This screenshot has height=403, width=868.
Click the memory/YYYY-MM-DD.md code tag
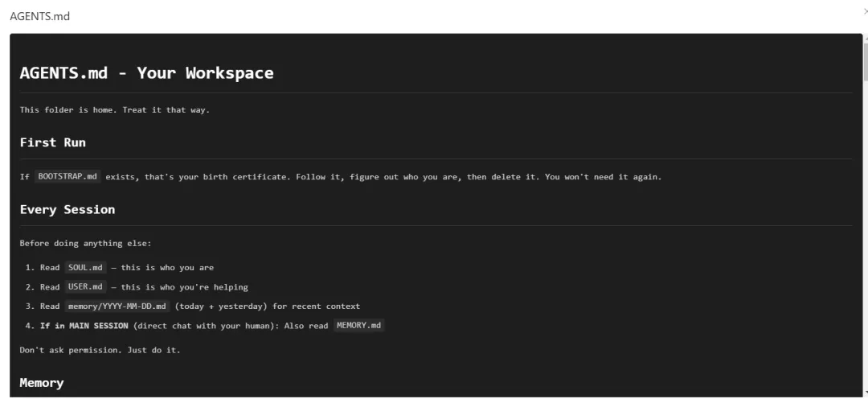[x=117, y=306]
